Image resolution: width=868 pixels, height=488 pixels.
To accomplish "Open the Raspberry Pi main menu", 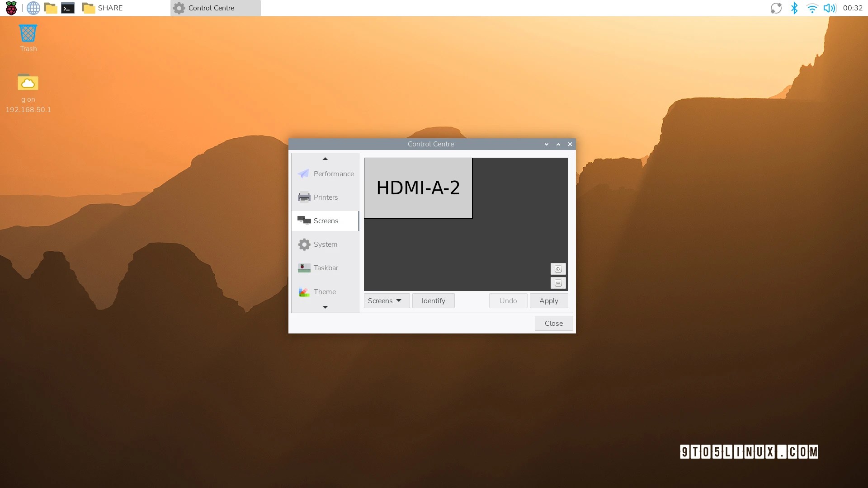I will tap(11, 8).
